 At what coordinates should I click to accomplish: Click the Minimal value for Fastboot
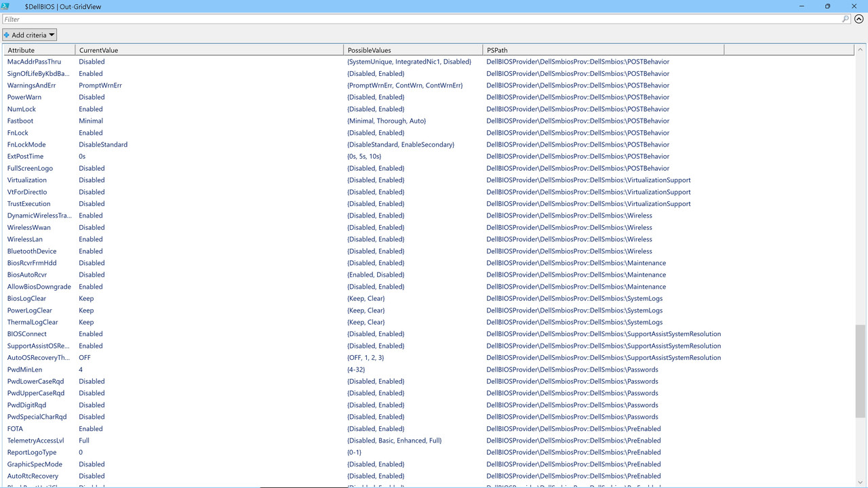tap(91, 121)
